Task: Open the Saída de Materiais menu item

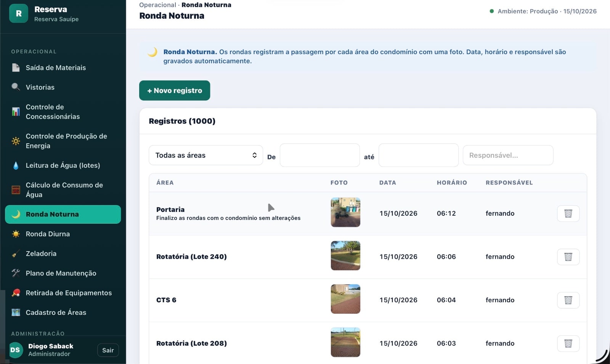Action: coord(63,67)
